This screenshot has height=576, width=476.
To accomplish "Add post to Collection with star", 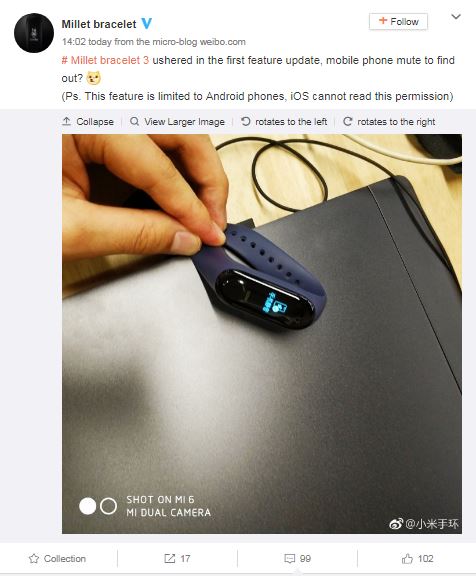I will [57, 558].
